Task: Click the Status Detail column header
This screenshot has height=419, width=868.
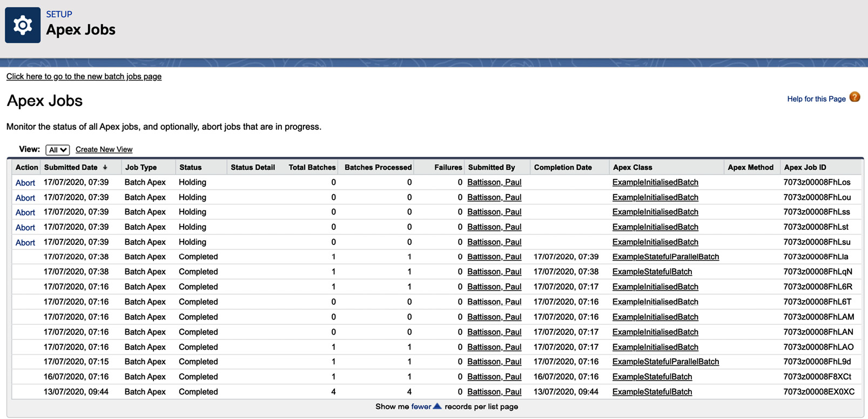Action: [x=253, y=168]
